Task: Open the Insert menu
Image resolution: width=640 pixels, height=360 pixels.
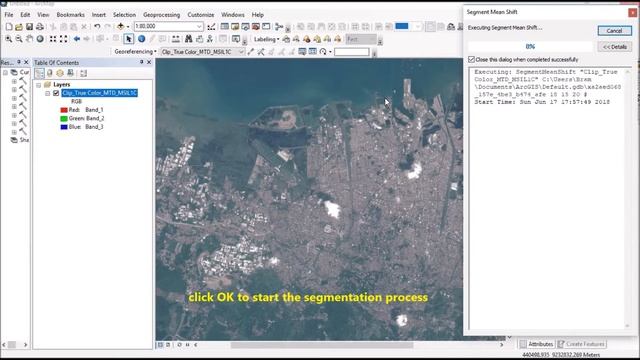Action: click(99, 15)
